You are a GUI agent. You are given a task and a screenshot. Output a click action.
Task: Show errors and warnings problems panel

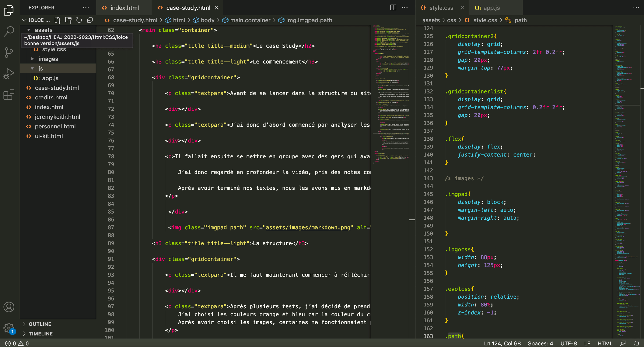(17, 344)
